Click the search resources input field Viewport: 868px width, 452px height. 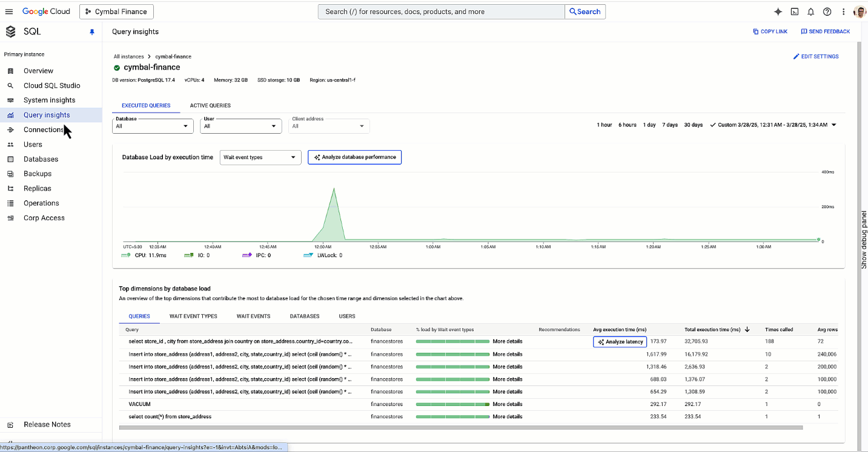click(441, 11)
